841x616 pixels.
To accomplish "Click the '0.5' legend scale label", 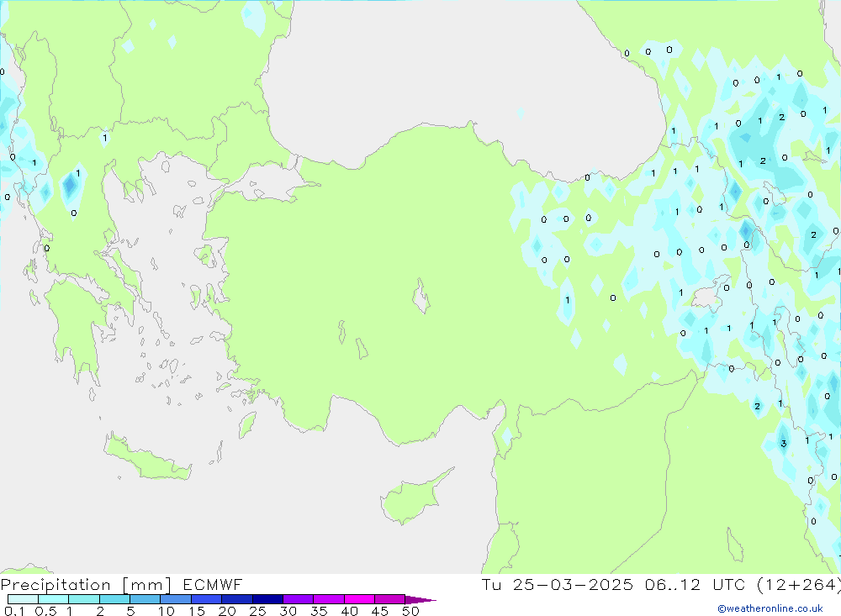I will tap(45, 611).
